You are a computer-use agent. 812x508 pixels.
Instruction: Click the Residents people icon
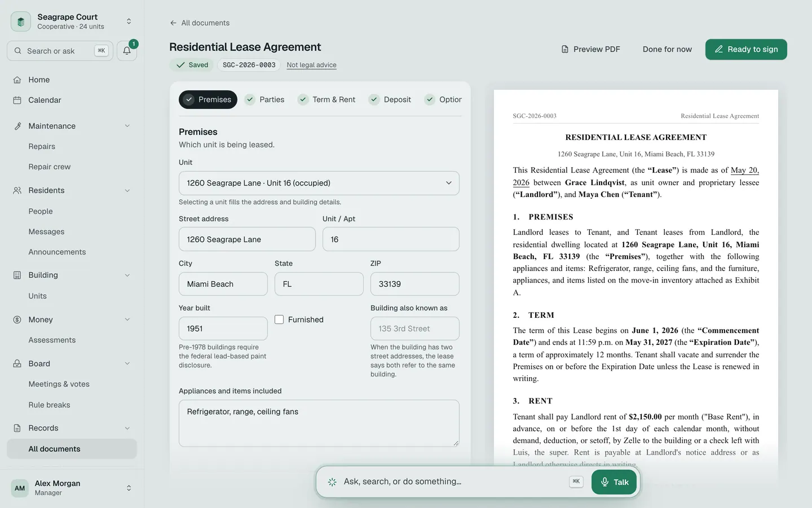(x=17, y=190)
